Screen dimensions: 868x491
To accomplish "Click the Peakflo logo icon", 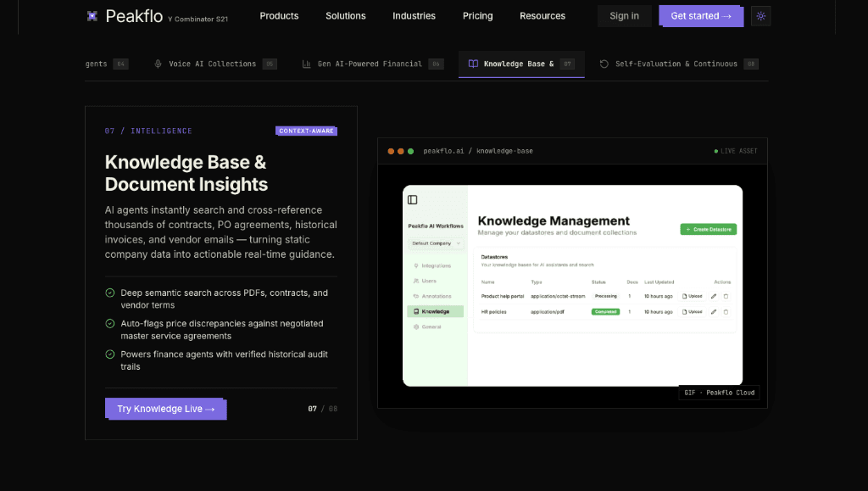I will pyautogui.click(x=92, y=16).
